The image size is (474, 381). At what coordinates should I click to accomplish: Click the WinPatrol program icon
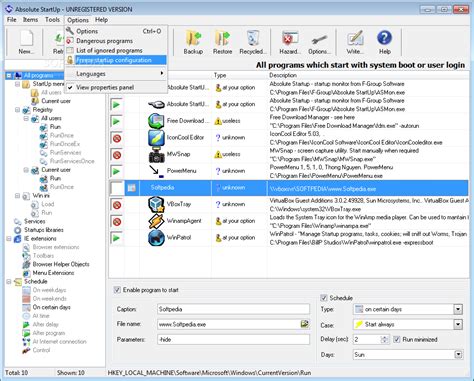(x=156, y=238)
